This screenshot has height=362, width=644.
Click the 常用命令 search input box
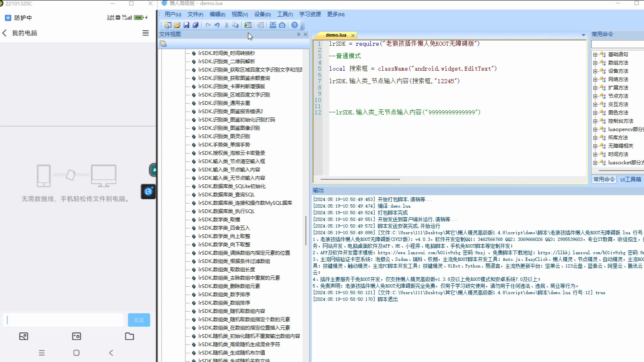(617, 44)
